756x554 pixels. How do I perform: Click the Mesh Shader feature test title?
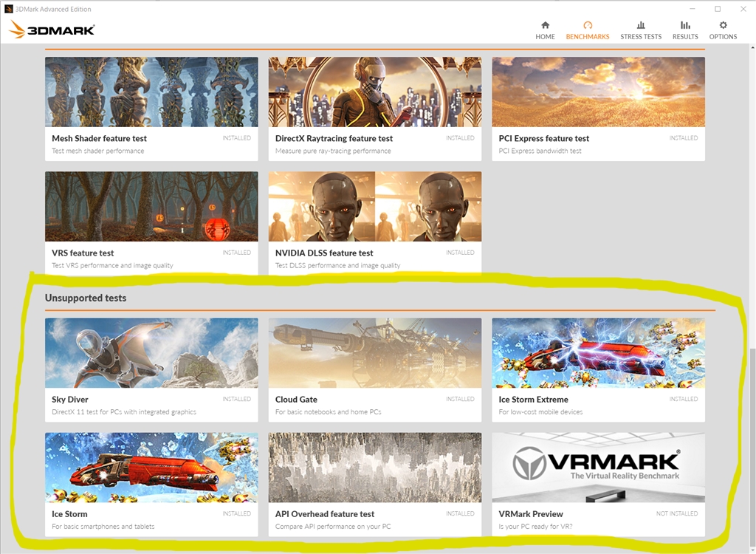tap(100, 139)
